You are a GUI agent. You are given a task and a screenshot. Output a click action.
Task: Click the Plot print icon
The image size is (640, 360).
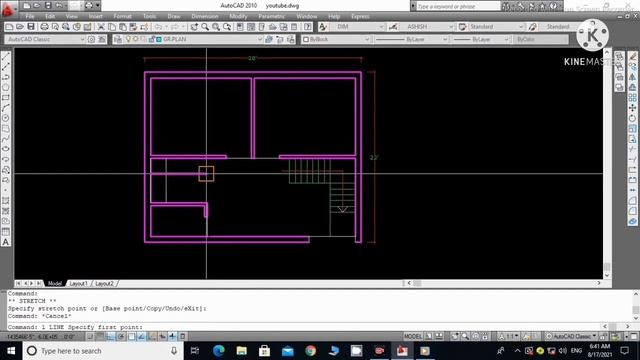(x=44, y=27)
